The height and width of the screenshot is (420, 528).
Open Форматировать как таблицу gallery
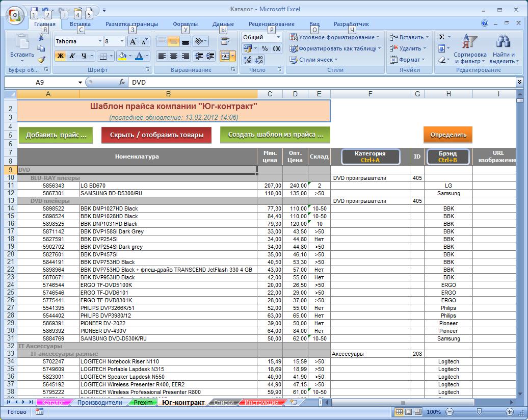335,48
